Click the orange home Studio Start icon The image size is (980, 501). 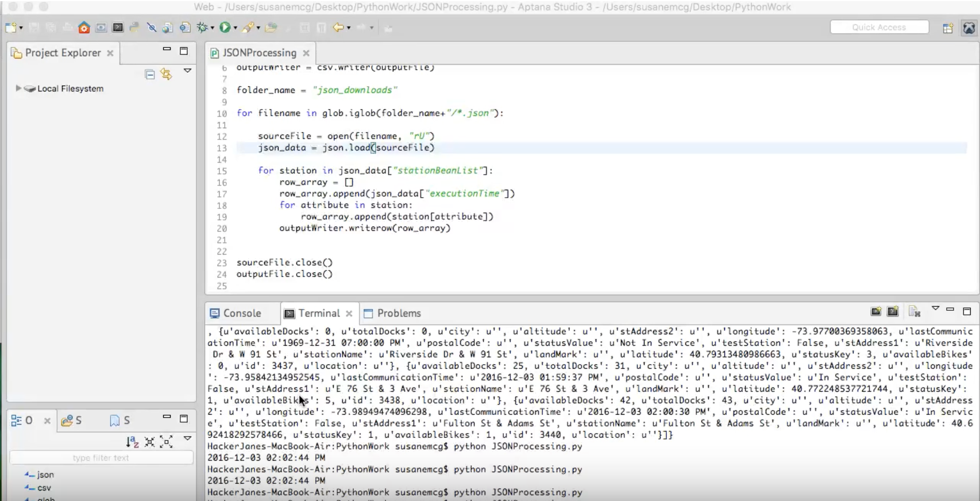tap(84, 27)
